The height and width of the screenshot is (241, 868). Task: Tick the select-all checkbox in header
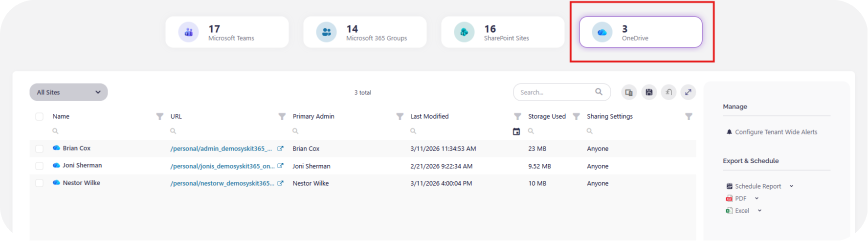pyautogui.click(x=40, y=116)
